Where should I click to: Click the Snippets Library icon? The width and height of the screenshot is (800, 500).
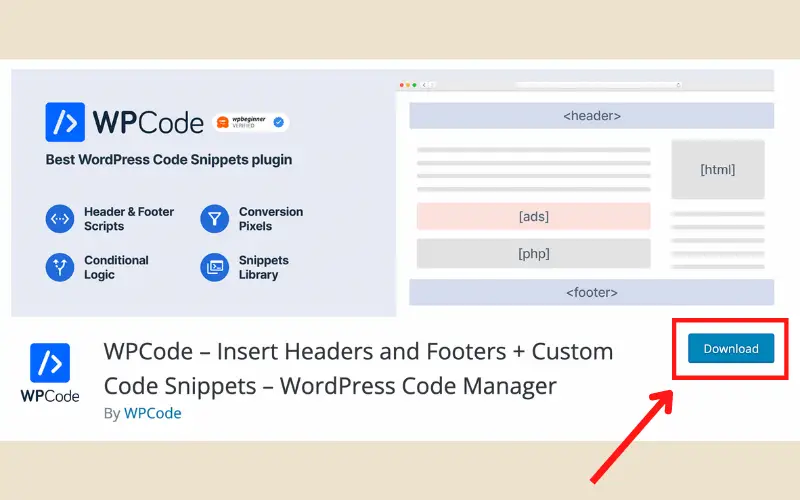215,267
